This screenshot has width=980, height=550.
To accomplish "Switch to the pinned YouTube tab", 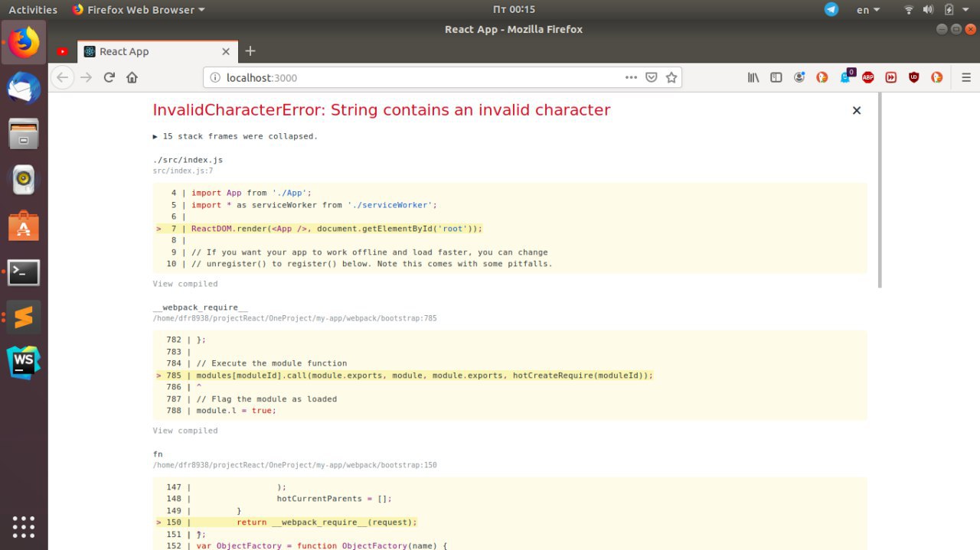I will [x=62, y=51].
